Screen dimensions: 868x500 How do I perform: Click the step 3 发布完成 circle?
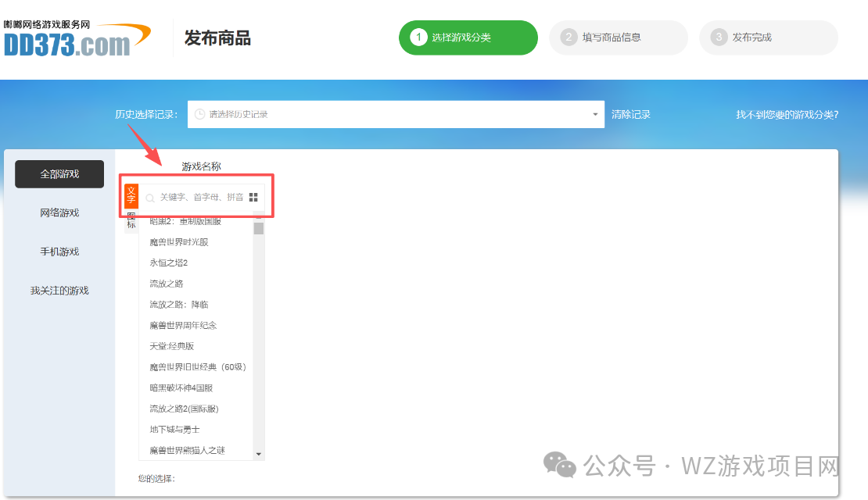pyautogui.click(x=719, y=37)
